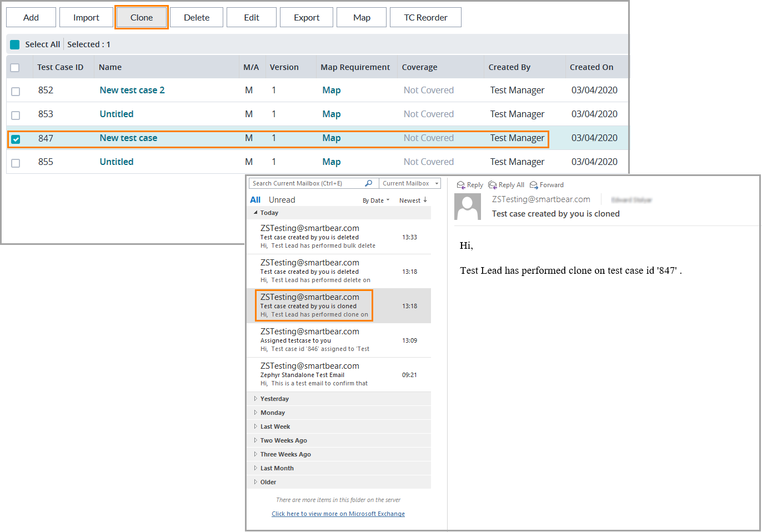Open test case 'New test case 2'
This screenshot has width=762, height=532.
pyautogui.click(x=132, y=90)
